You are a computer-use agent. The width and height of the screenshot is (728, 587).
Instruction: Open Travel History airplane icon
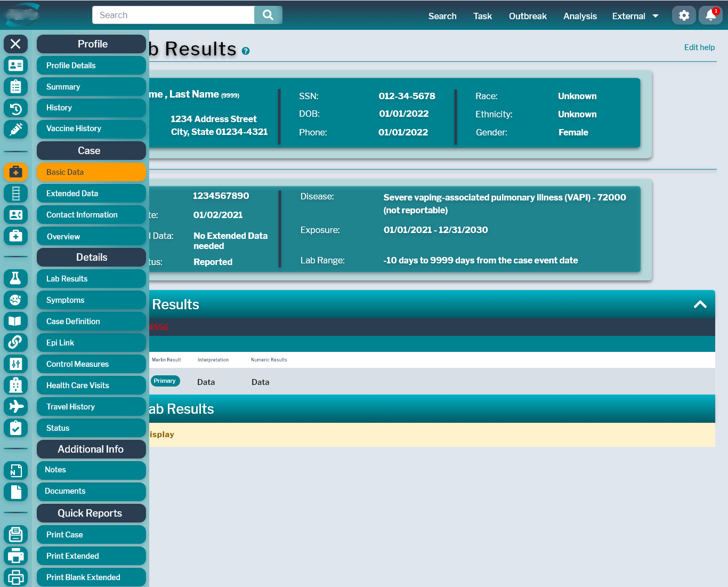point(15,406)
